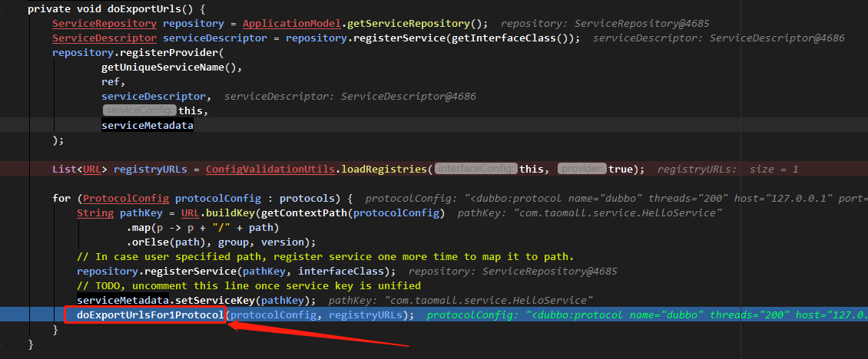Click the red ServiceDescriptor type declaration

(104, 38)
